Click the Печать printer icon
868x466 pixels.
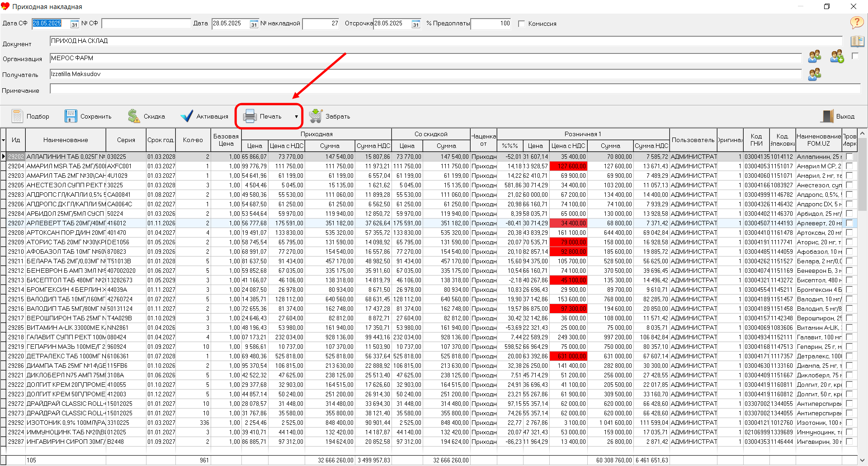(x=250, y=116)
